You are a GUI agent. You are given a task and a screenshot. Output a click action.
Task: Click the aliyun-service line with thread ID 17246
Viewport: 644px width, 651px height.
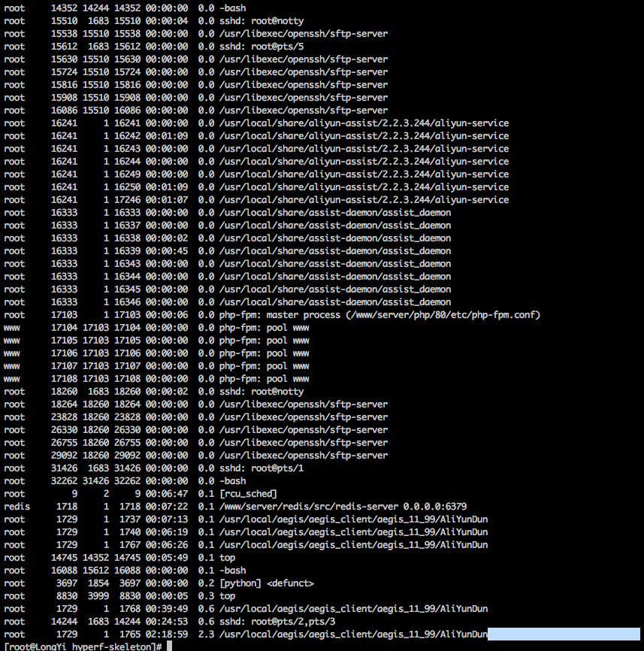click(x=256, y=200)
